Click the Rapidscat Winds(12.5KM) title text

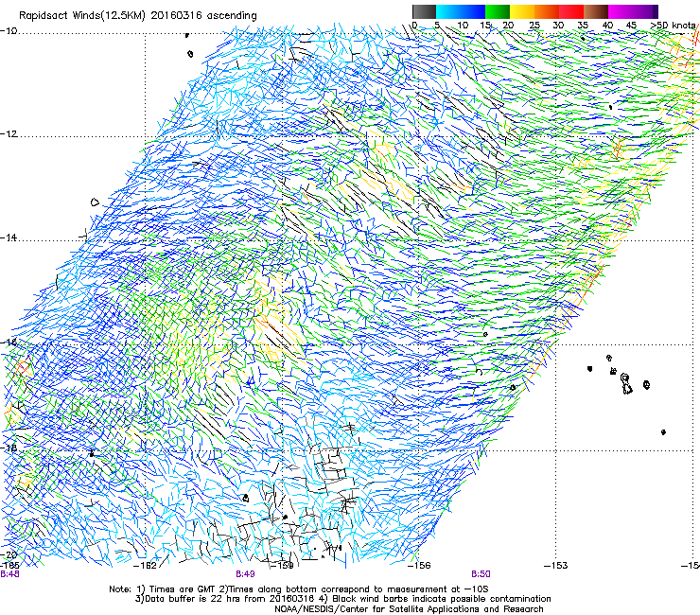[138, 16]
